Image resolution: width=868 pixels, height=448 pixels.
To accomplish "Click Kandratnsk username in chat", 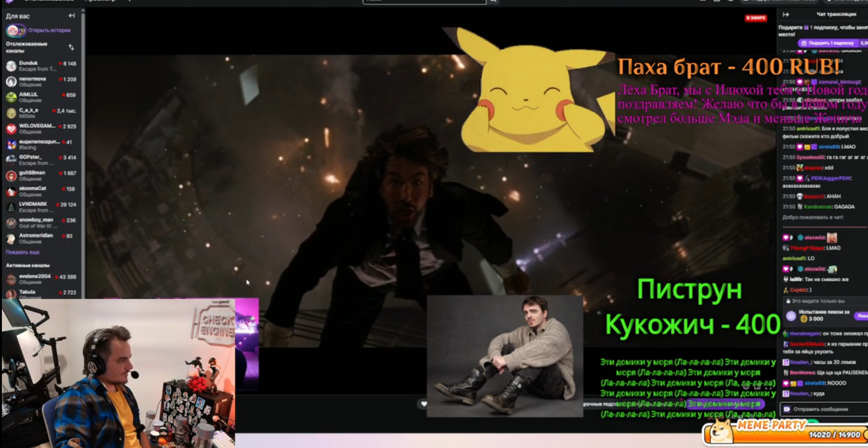I will point(818,207).
